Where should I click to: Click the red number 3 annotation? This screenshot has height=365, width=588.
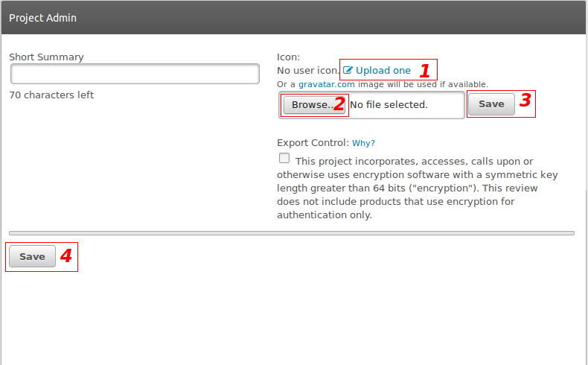coord(525,101)
